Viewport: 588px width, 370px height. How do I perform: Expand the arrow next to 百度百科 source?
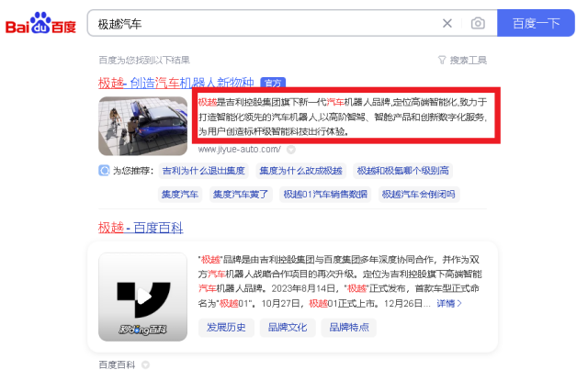(x=145, y=364)
